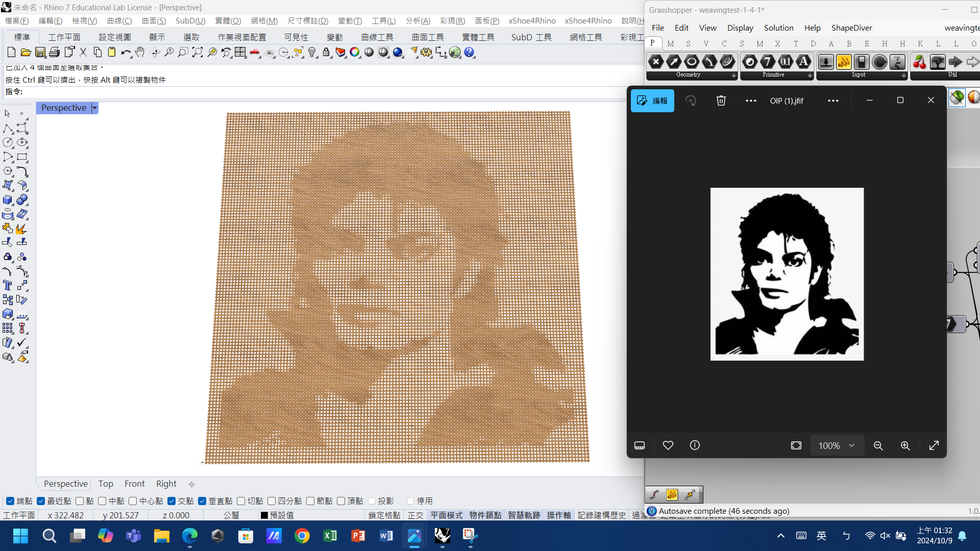Open the color wheel icon in toolbar
This screenshot has height=551, width=980.
[355, 52]
